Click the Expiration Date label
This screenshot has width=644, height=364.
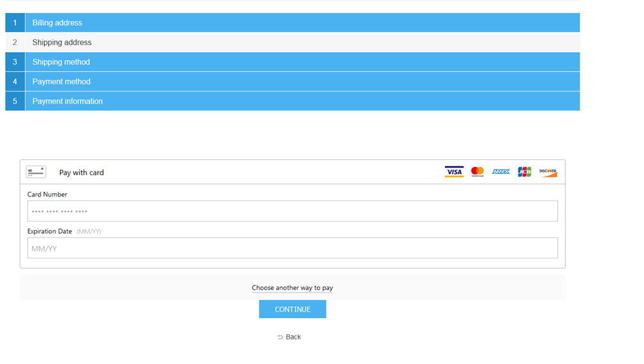(x=50, y=231)
